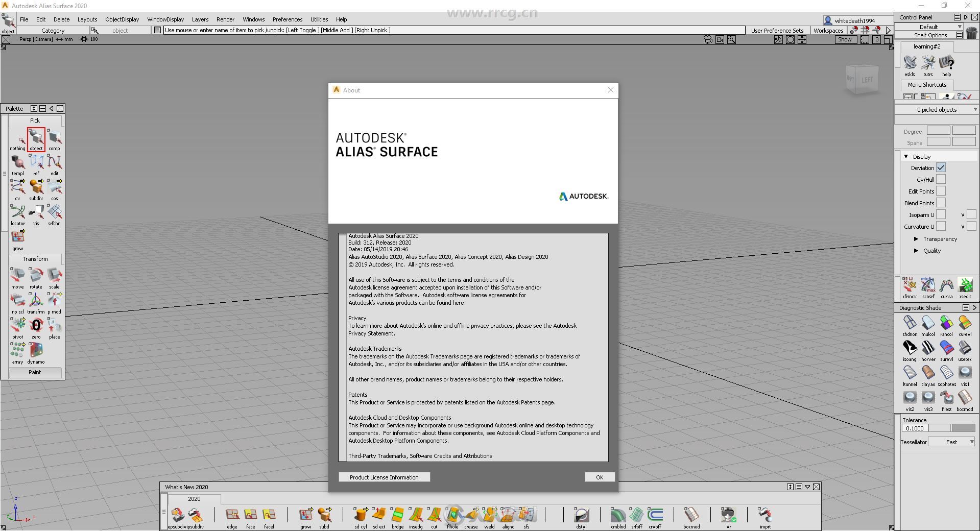Select the Pick locator tool
Viewport: 980px width, 531px height.
click(17, 215)
